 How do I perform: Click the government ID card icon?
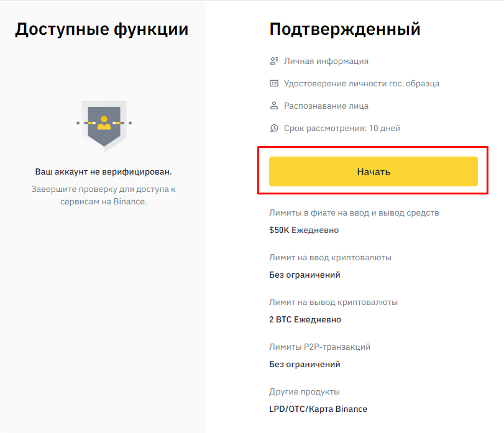click(x=273, y=83)
